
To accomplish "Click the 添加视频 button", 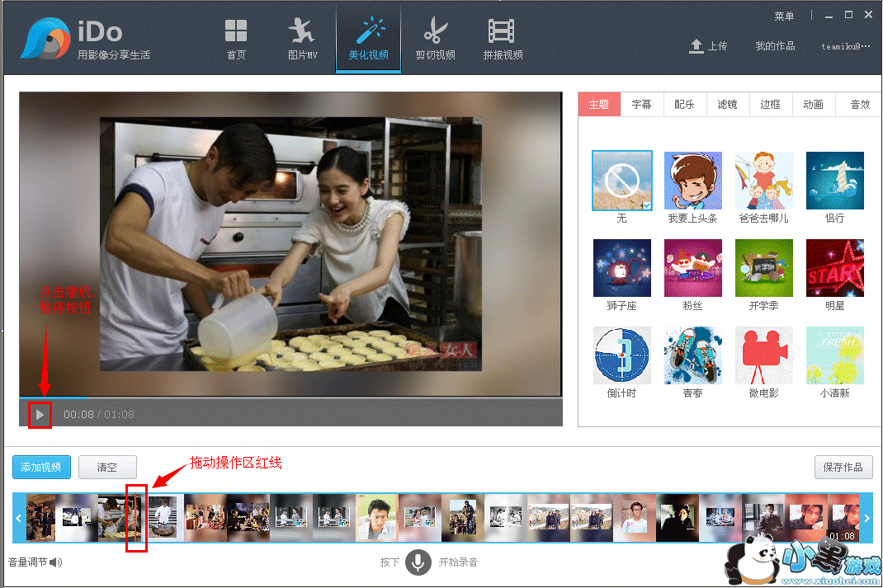I will tap(41, 468).
